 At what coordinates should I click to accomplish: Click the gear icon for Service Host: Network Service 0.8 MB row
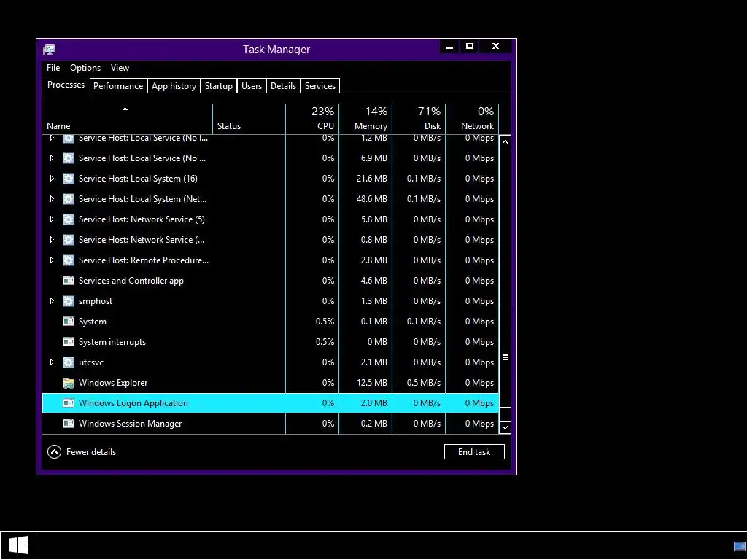point(69,240)
